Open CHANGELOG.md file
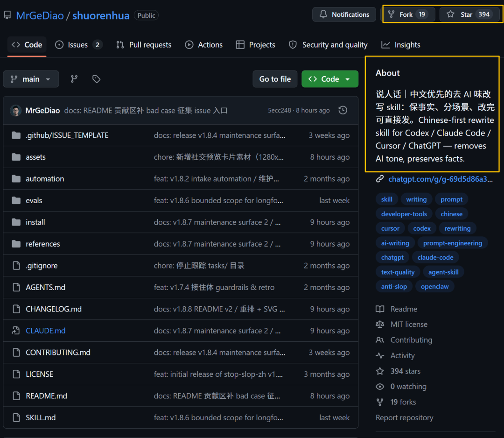 pos(54,309)
